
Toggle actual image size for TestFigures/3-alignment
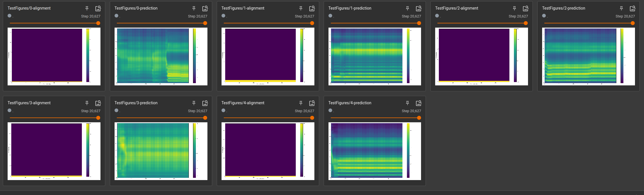click(x=98, y=103)
